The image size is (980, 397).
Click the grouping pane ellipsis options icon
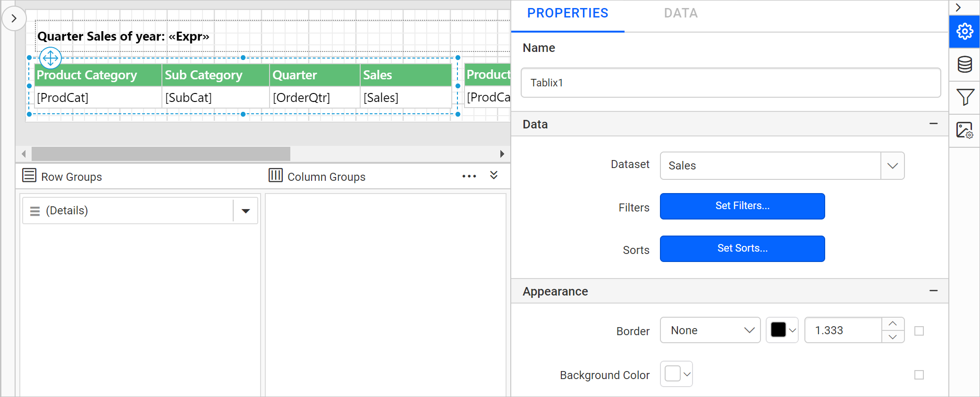coord(469,177)
